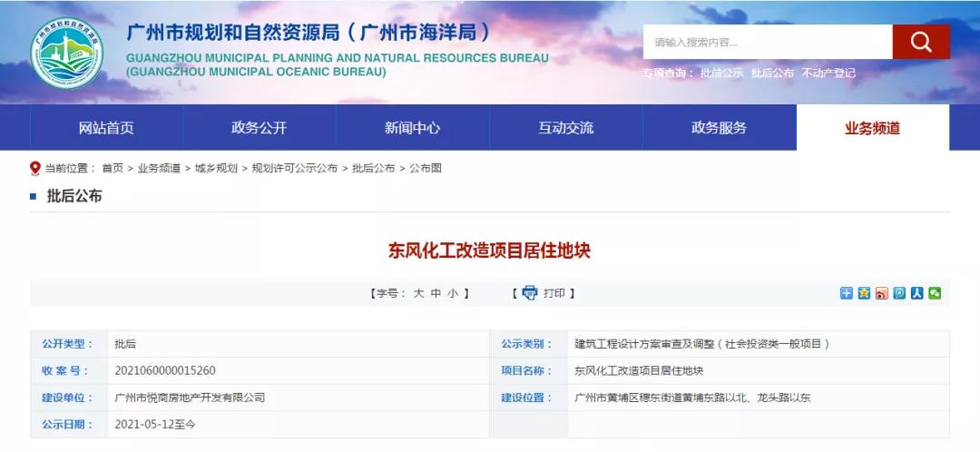
Task: Click the search input field
Action: click(x=767, y=42)
